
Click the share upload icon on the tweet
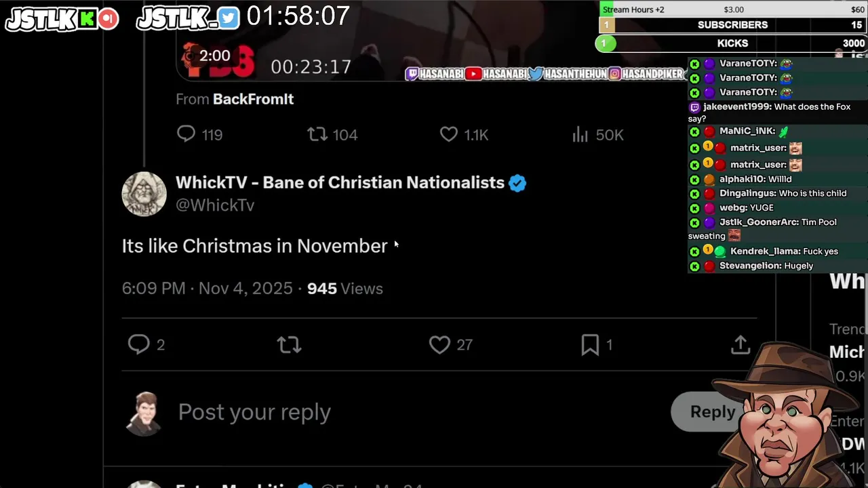click(741, 344)
